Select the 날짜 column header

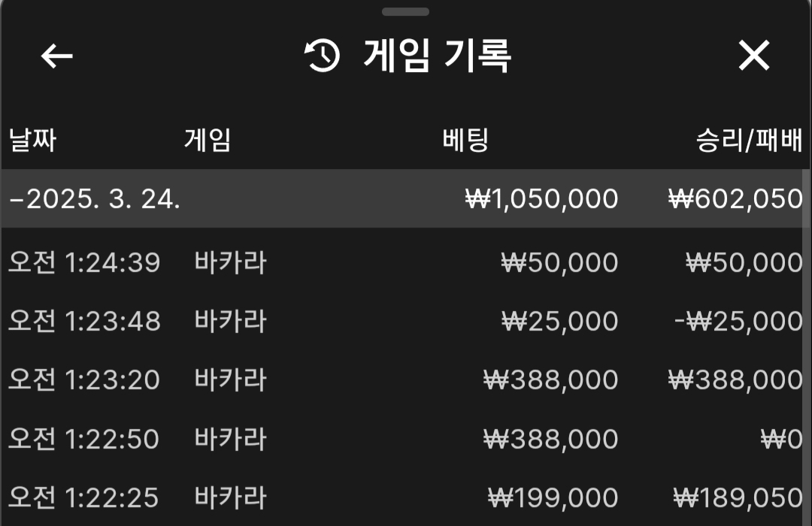pos(32,141)
